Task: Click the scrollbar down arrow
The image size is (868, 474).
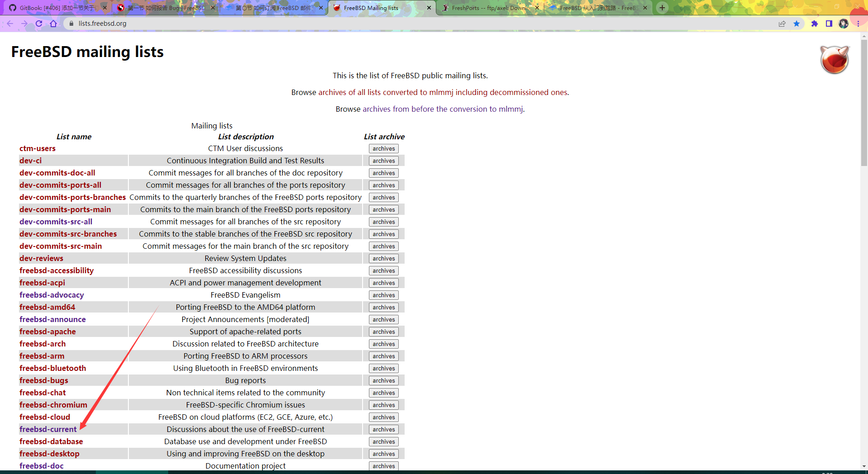Action: [x=864, y=466]
